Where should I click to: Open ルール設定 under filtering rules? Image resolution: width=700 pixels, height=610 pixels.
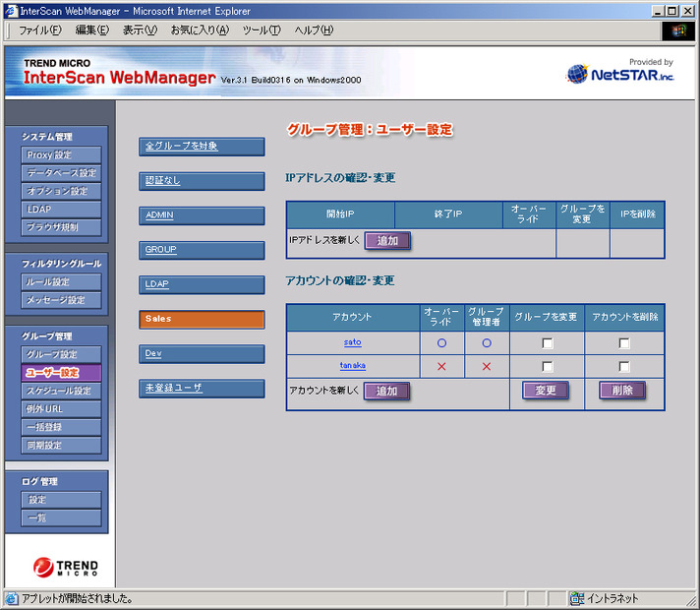[x=61, y=282]
